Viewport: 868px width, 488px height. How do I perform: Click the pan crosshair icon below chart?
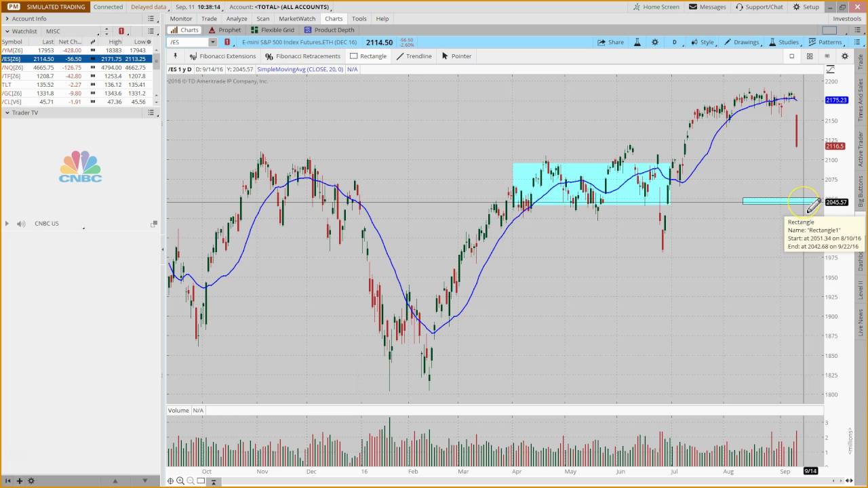click(x=171, y=481)
